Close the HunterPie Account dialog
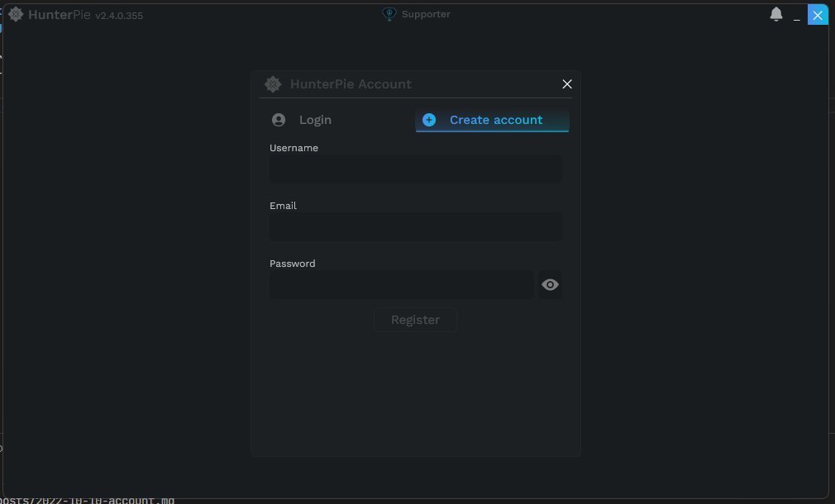 567,84
